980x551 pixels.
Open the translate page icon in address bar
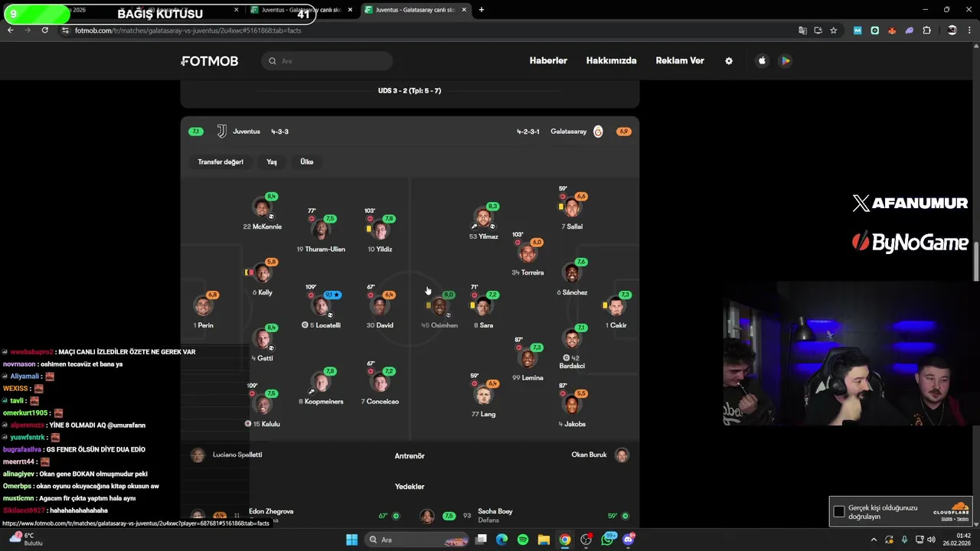[802, 31]
